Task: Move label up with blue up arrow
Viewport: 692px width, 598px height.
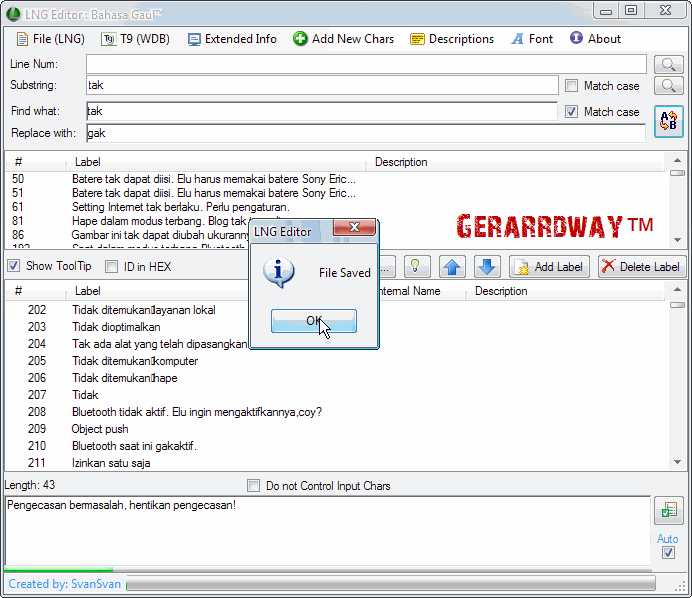Action: 452,266
